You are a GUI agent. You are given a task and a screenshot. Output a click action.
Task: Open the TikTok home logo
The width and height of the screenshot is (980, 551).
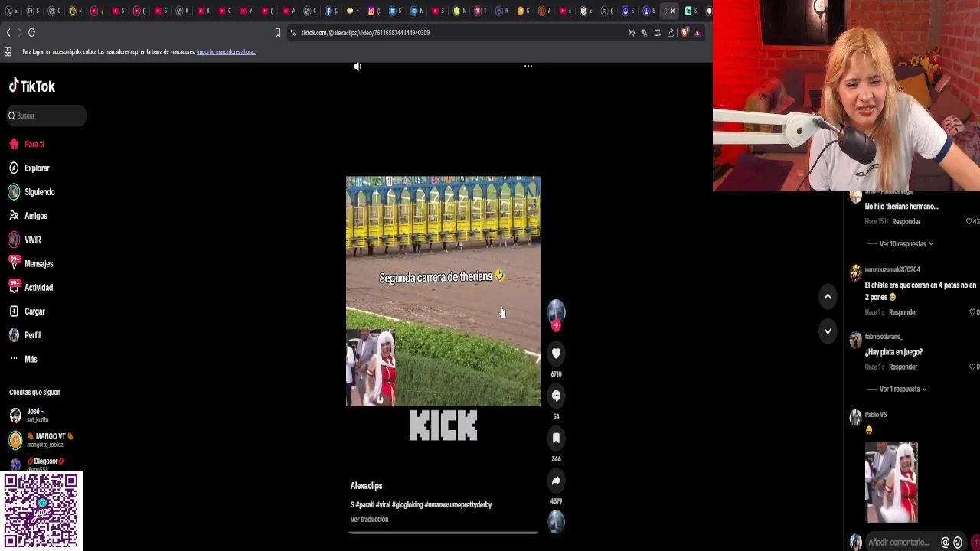point(32,86)
